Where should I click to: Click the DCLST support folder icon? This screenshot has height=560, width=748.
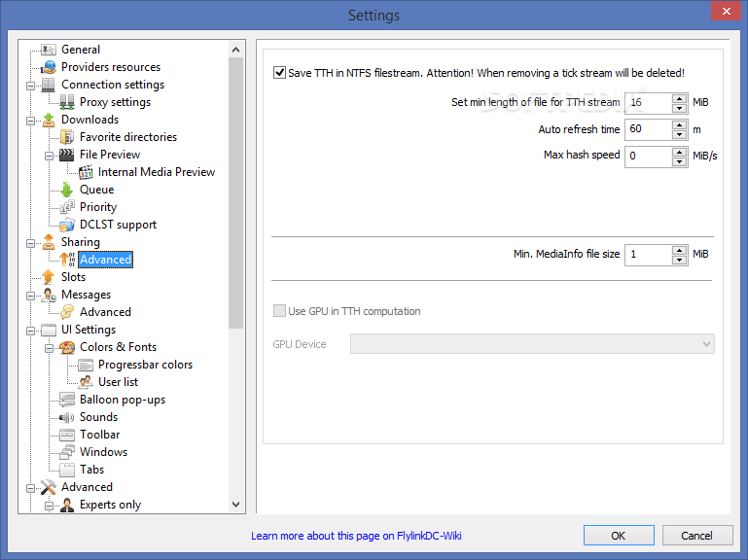click(67, 225)
